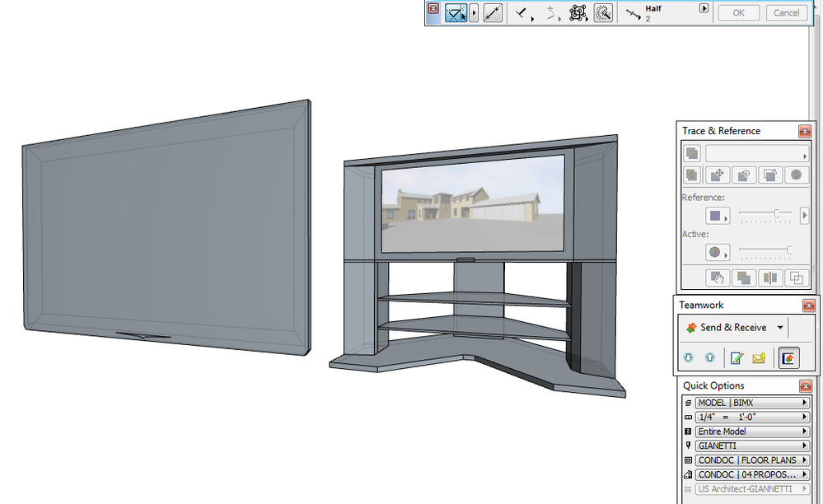The width and height of the screenshot is (823, 504).
Task: Click the New Message envelope icon
Action: coord(759,358)
